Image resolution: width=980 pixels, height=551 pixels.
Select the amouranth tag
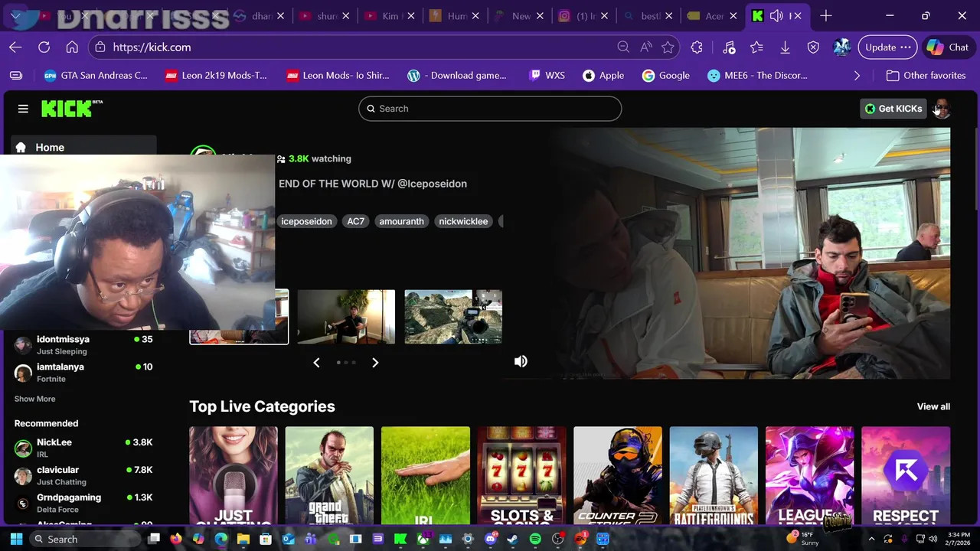pos(401,221)
